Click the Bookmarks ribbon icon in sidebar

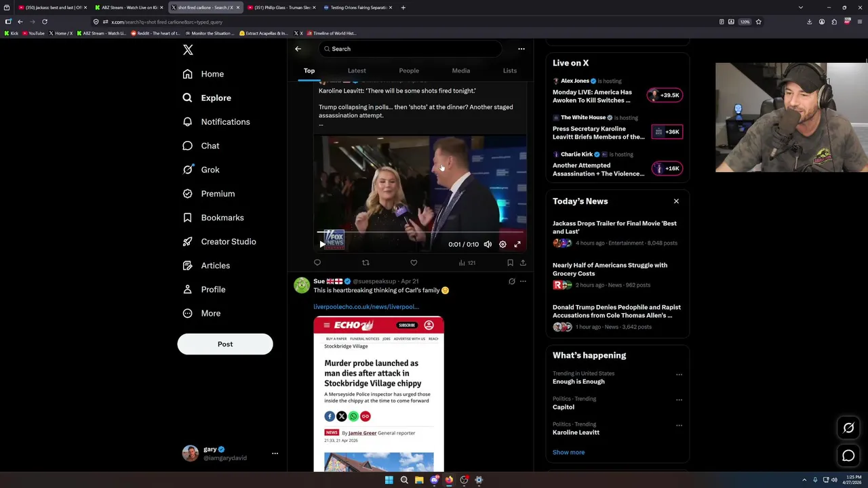187,218
